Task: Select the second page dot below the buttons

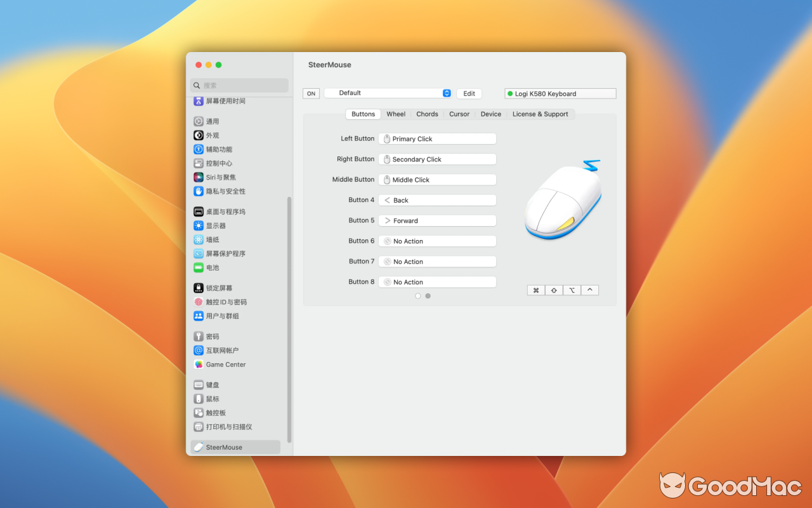Action: [x=427, y=296]
